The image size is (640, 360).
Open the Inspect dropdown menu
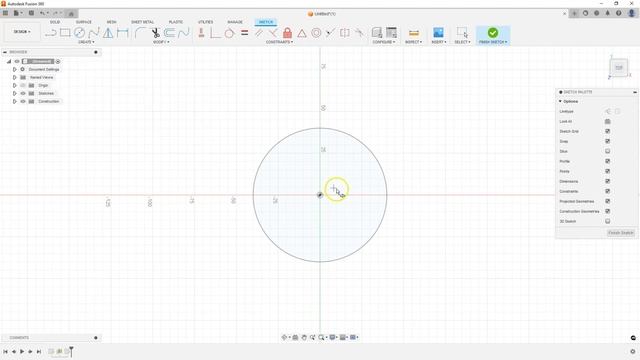coord(413,42)
